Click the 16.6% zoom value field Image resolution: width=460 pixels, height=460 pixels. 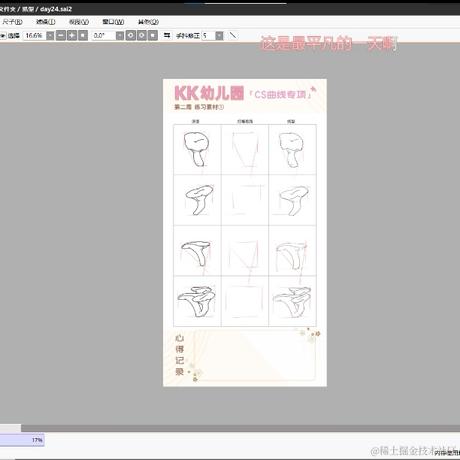(x=34, y=35)
